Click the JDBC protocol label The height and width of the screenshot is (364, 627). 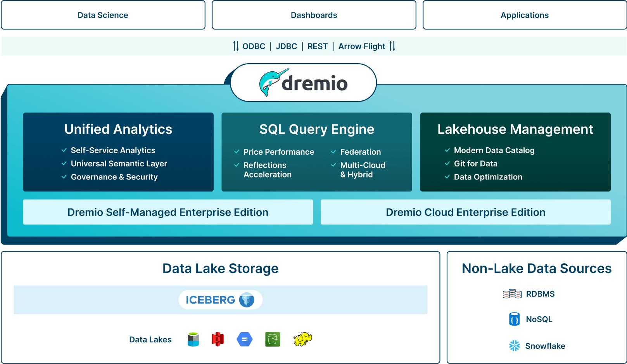tap(287, 46)
